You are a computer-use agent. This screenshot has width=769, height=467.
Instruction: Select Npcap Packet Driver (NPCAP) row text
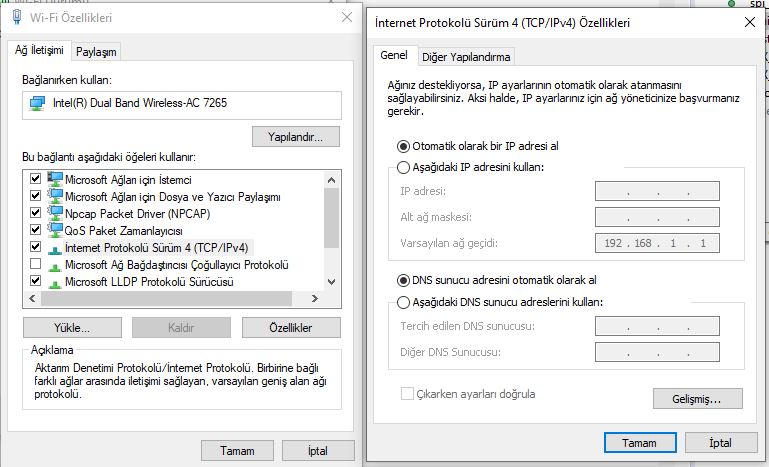coord(137,214)
